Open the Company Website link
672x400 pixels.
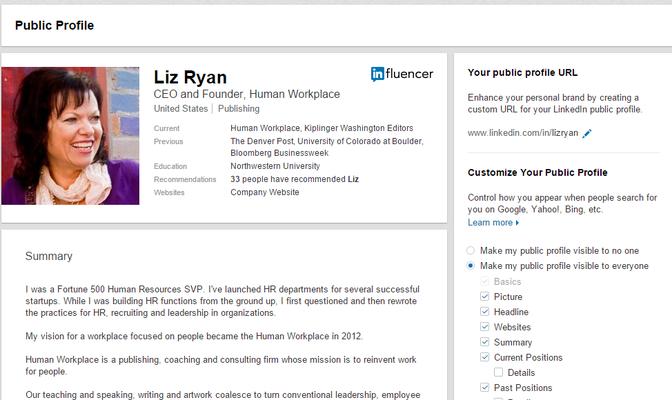[264, 192]
